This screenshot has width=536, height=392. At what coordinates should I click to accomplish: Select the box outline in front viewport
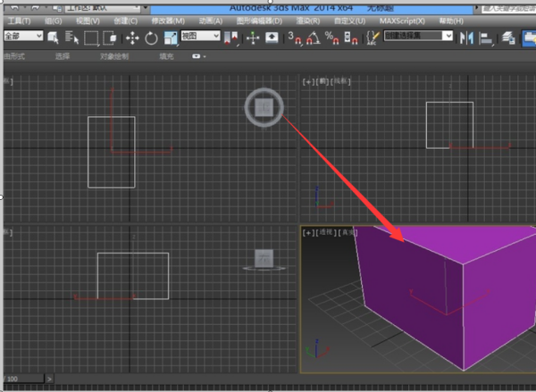coord(450,125)
